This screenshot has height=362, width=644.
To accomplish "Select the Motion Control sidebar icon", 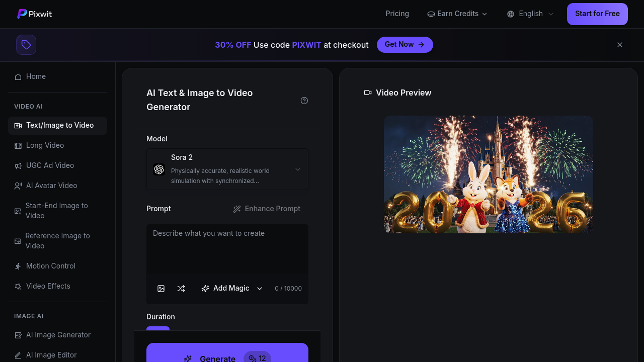I will pyautogui.click(x=50, y=266).
